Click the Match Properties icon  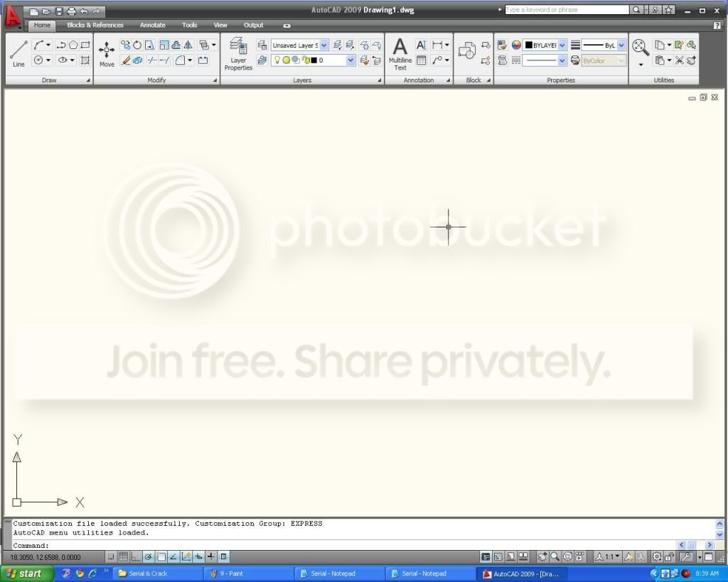[502, 45]
